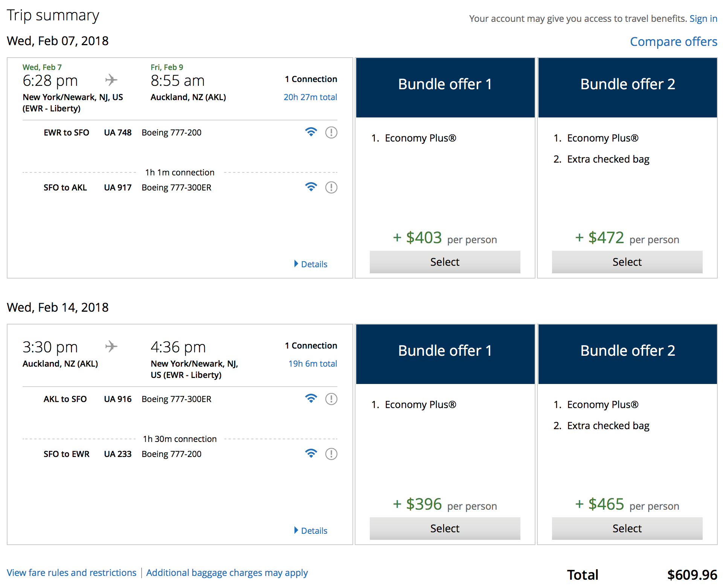Image resolution: width=723 pixels, height=588 pixels.
Task: Click the info alert icon for UA 917
Action: [x=331, y=187]
